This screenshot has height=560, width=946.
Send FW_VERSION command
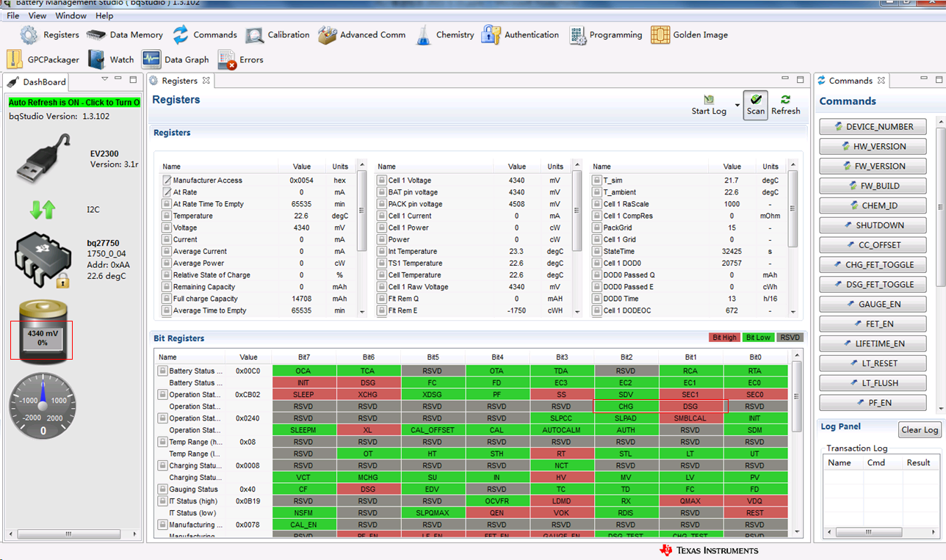[873, 167]
